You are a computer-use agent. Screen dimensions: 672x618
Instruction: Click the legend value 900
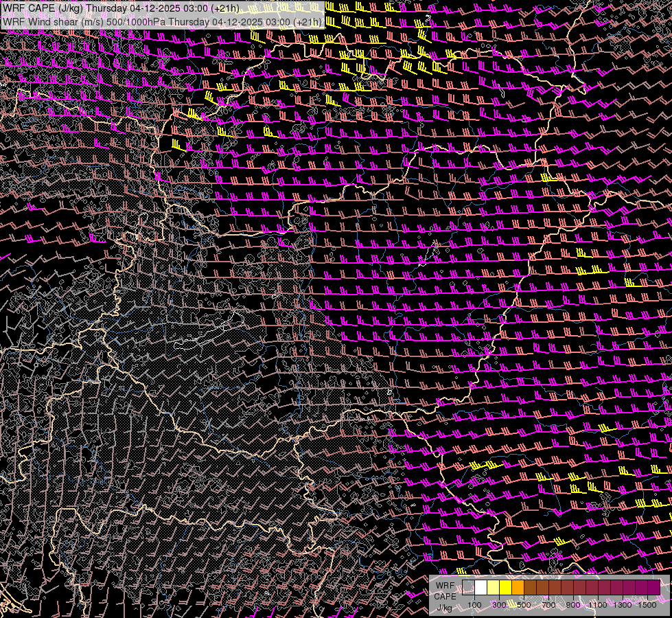pyautogui.click(x=573, y=605)
